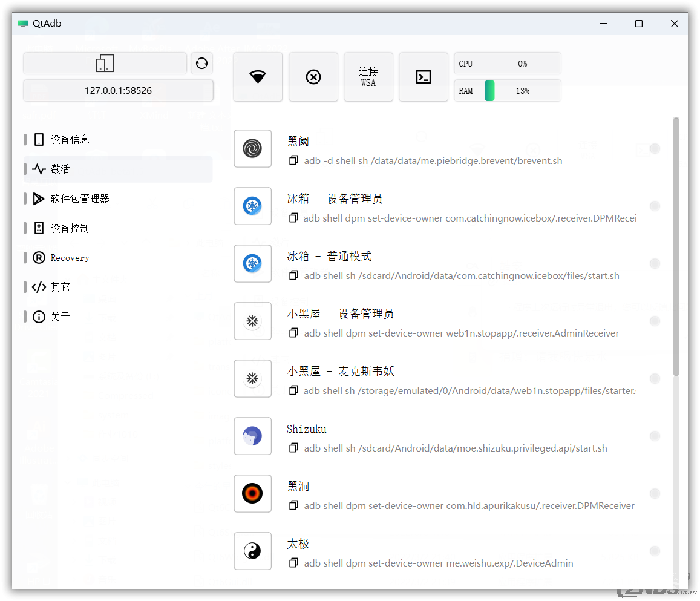Screen dimensions: 700x601
Task: Click the 黑阈 title text
Action: (298, 142)
